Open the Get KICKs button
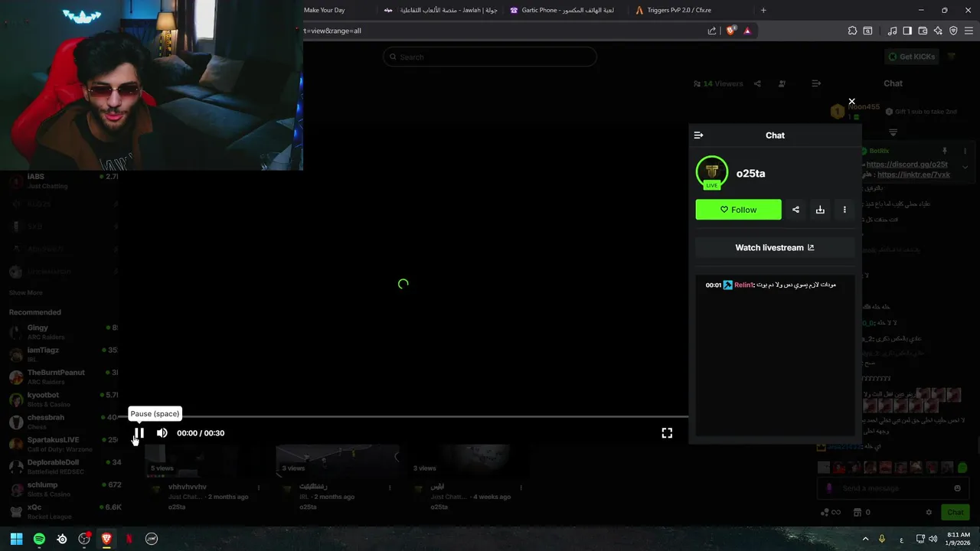 click(x=913, y=57)
